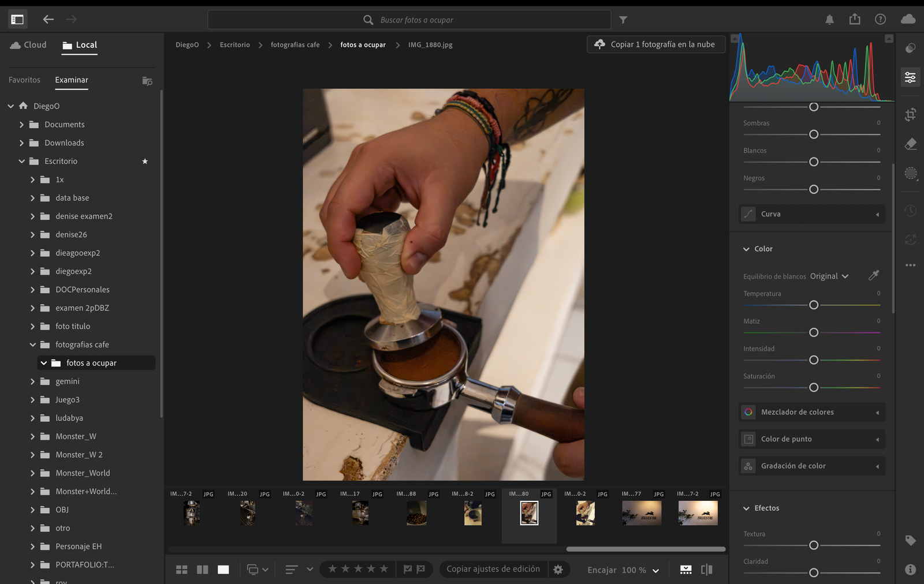This screenshot has width=924, height=584.
Task: Toggle the filmstrip visibility
Action: (x=685, y=570)
